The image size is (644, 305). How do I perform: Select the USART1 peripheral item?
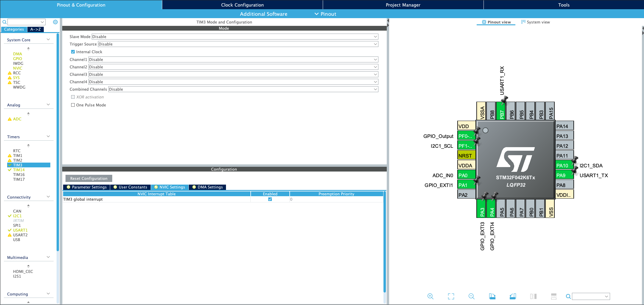point(20,230)
